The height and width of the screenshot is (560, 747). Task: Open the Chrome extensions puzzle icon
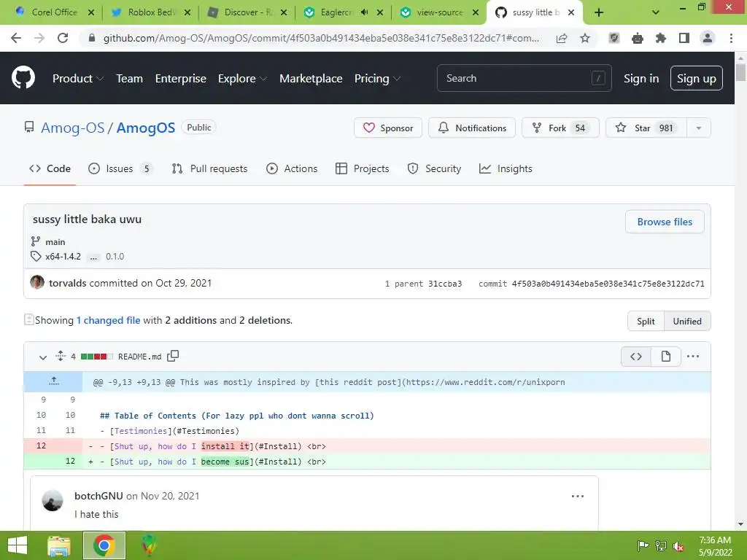tap(661, 38)
